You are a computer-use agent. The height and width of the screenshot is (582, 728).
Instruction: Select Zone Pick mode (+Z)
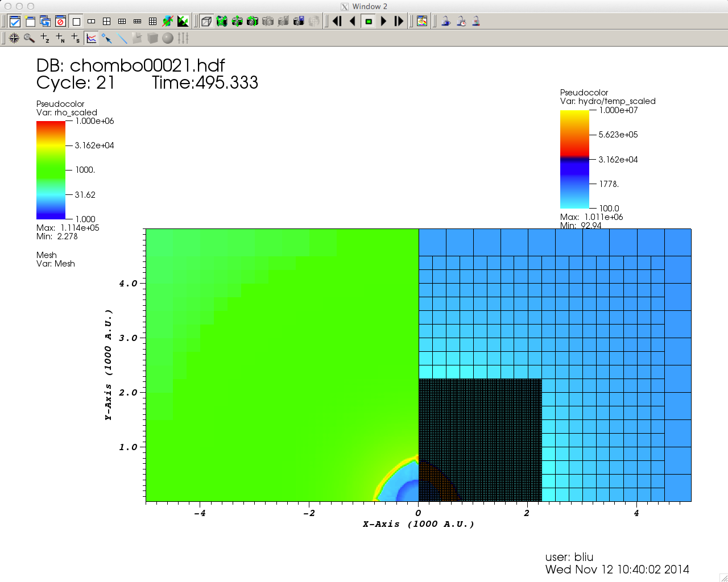(x=45, y=38)
